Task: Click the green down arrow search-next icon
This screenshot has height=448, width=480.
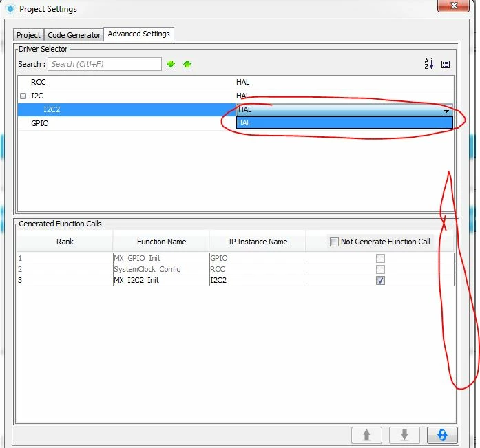Action: click(x=171, y=64)
